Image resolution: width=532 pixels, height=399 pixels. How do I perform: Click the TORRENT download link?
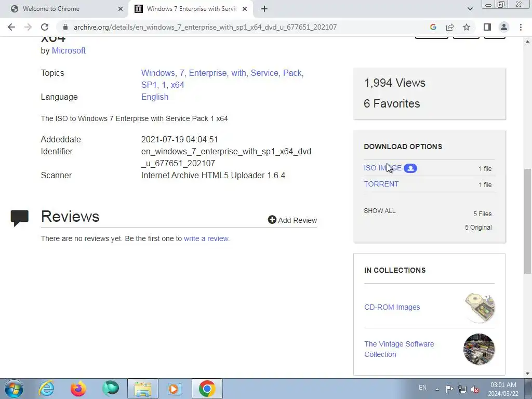381,184
